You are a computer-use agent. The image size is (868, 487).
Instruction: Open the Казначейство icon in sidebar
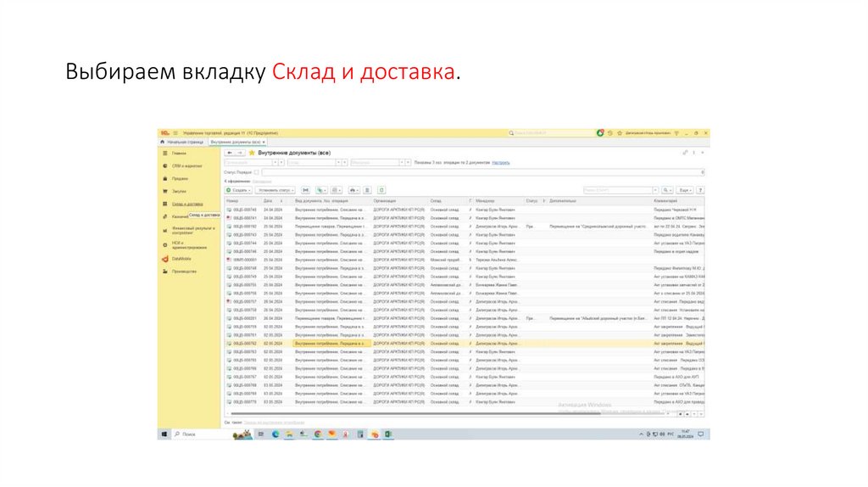165,216
